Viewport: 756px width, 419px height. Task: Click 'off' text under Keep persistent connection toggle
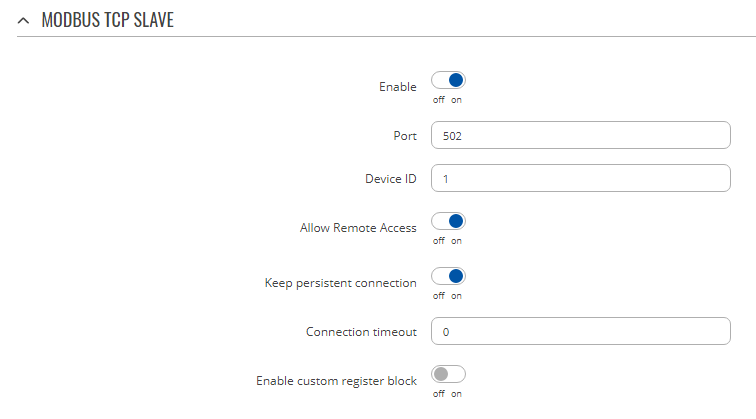438,296
